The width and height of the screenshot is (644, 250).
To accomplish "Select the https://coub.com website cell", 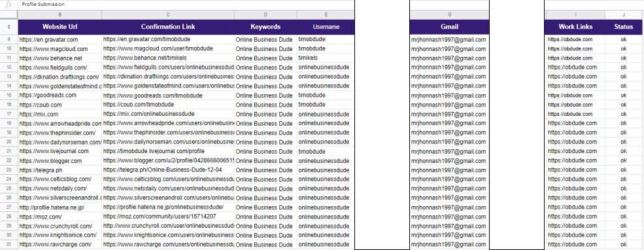I will coord(60,105).
